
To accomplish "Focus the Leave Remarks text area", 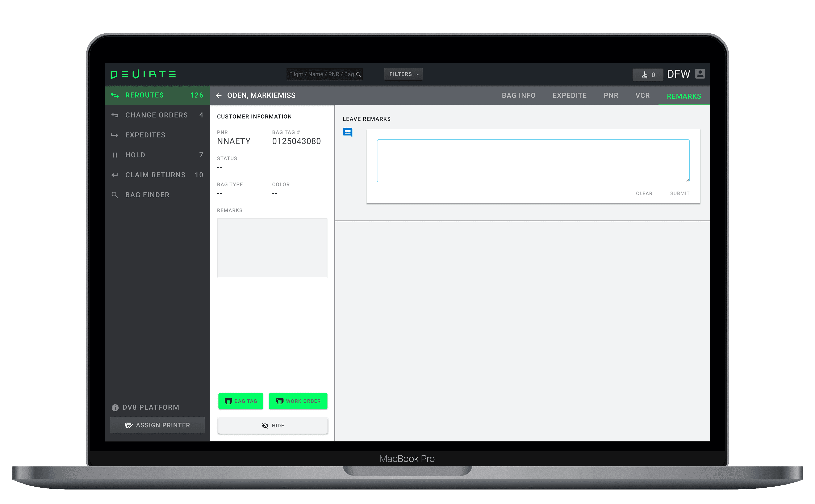I will (533, 161).
